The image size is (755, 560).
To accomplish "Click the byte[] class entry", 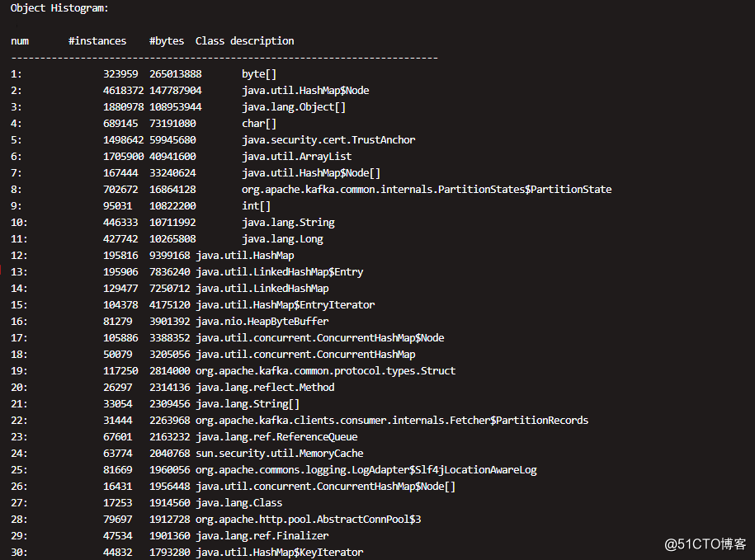I will click(x=259, y=74).
